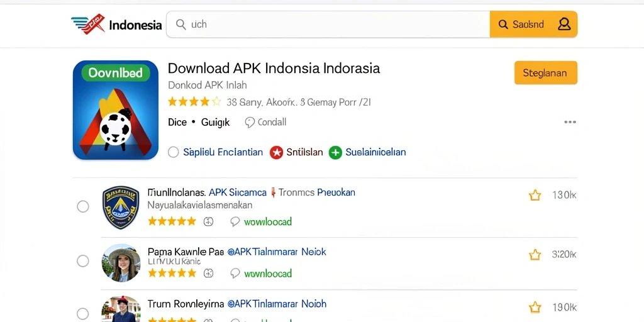Click the comment bubble in the Nayualakavielasmenakan row
The width and height of the screenshot is (644, 322).
pyautogui.click(x=235, y=222)
